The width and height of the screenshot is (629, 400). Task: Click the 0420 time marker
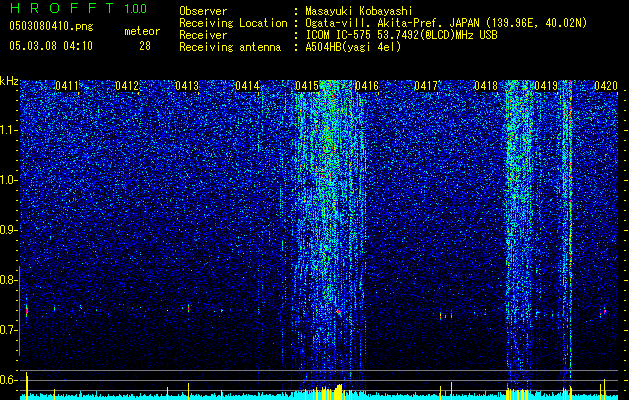[x=606, y=85]
